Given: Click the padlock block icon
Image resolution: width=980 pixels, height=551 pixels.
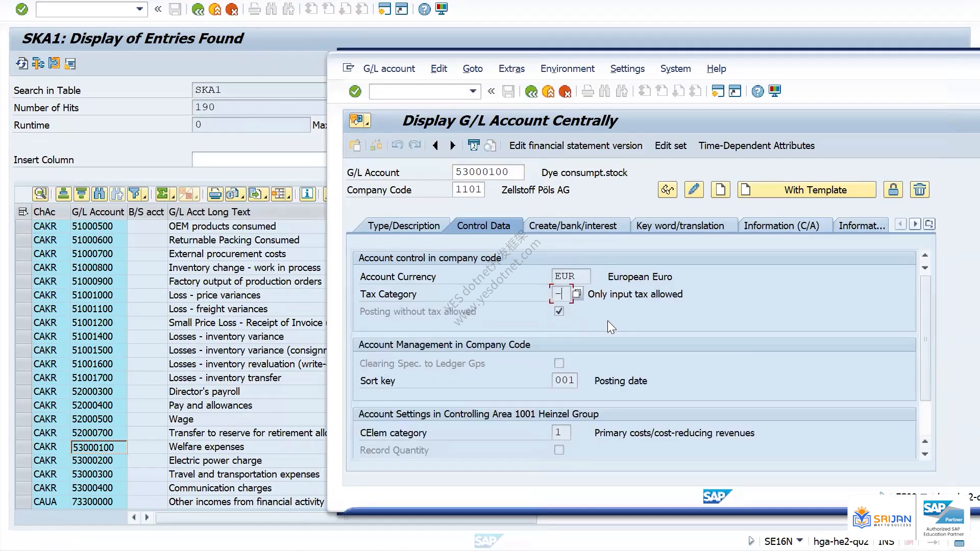Looking at the screenshot, I should [893, 190].
